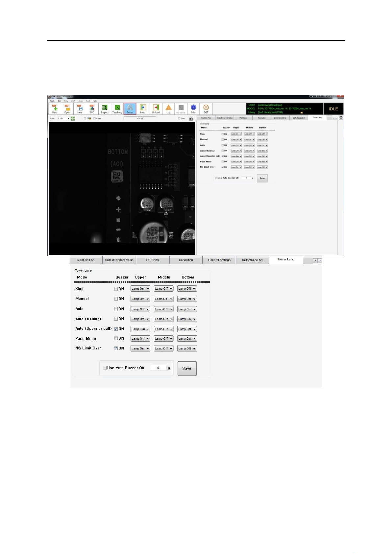Uncheck NG Limit Over buzzer in enlarged panel
The height and width of the screenshot is (554, 392).
(x=116, y=348)
